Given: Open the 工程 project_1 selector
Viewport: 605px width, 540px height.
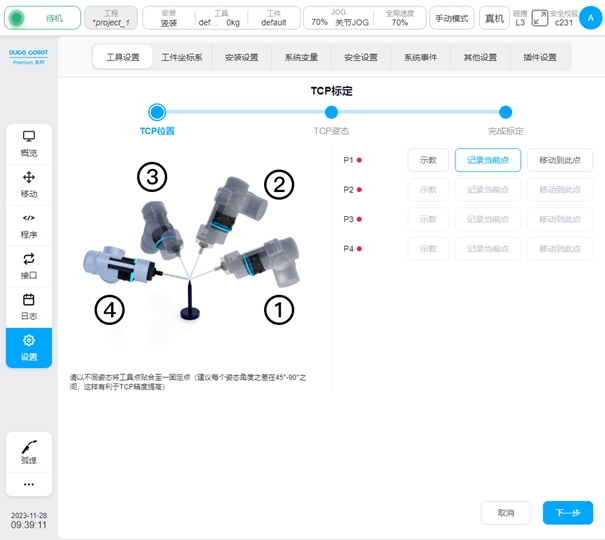Looking at the screenshot, I should point(111,18).
